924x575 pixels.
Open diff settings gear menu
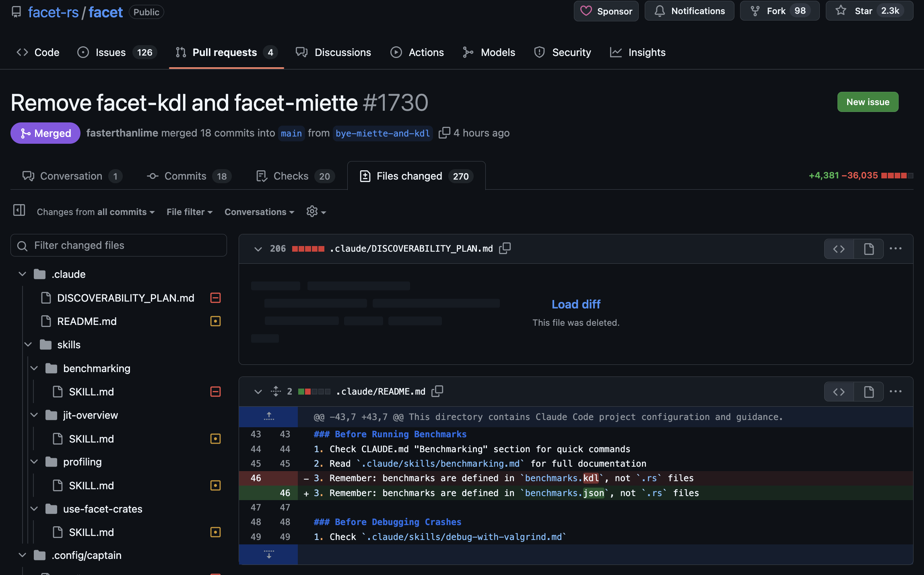pos(316,212)
